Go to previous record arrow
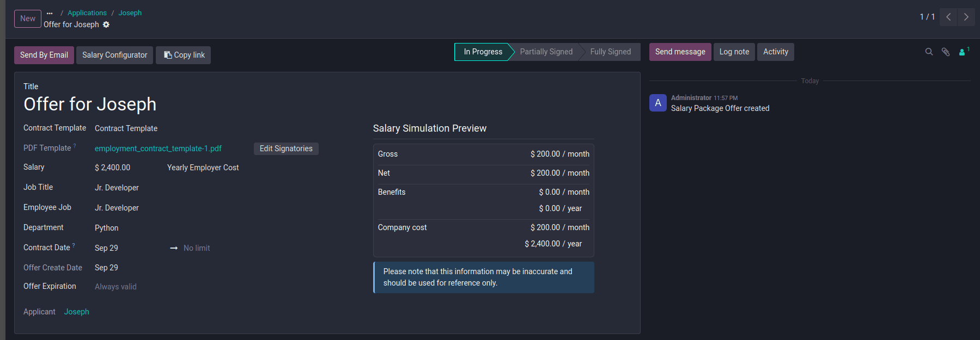Image resolution: width=980 pixels, height=340 pixels. click(x=948, y=17)
